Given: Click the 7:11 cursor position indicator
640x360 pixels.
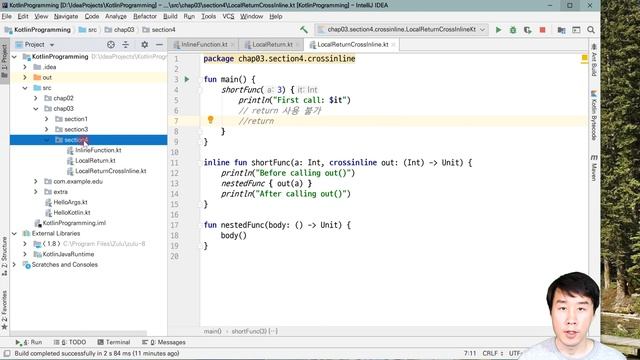Looking at the screenshot, I should pos(470,353).
